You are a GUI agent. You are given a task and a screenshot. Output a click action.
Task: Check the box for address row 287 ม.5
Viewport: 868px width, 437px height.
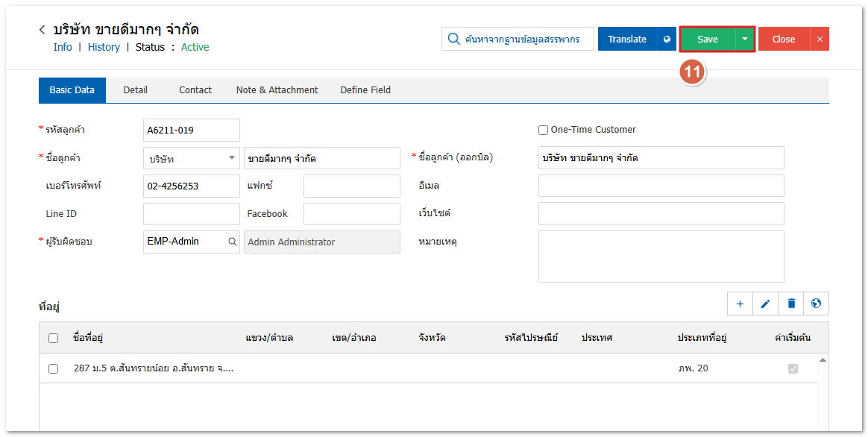click(x=53, y=368)
